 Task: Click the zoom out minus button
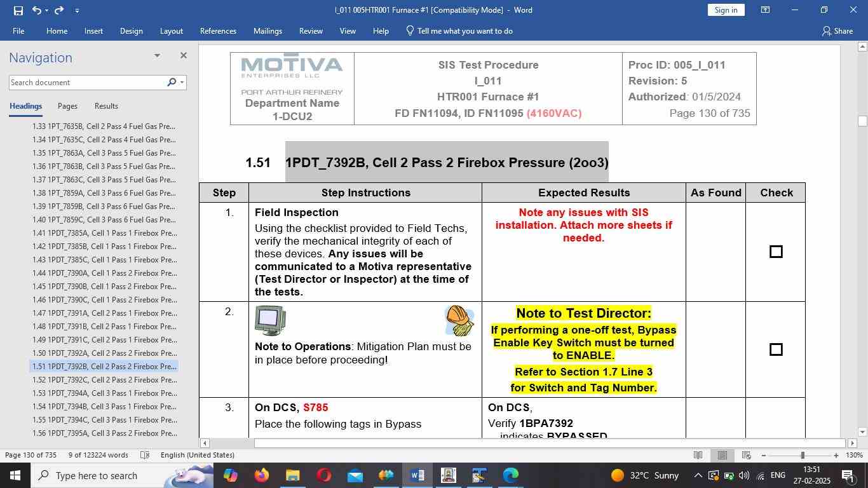pos(764,456)
